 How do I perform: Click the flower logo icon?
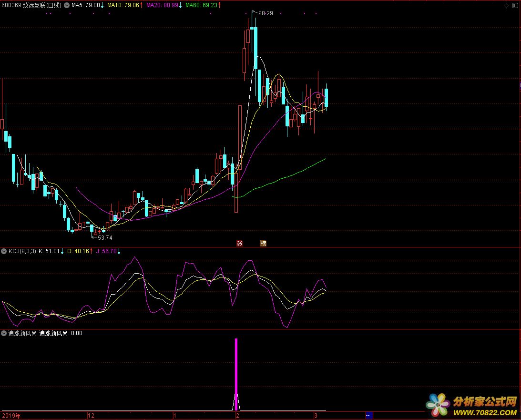click(438, 405)
